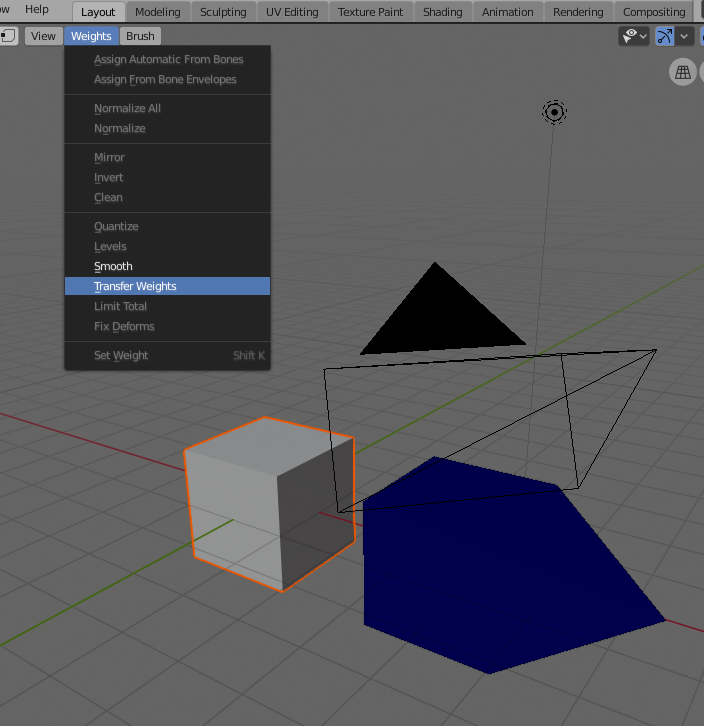
Task: Toggle the viewport gizmos button
Action: click(x=665, y=36)
